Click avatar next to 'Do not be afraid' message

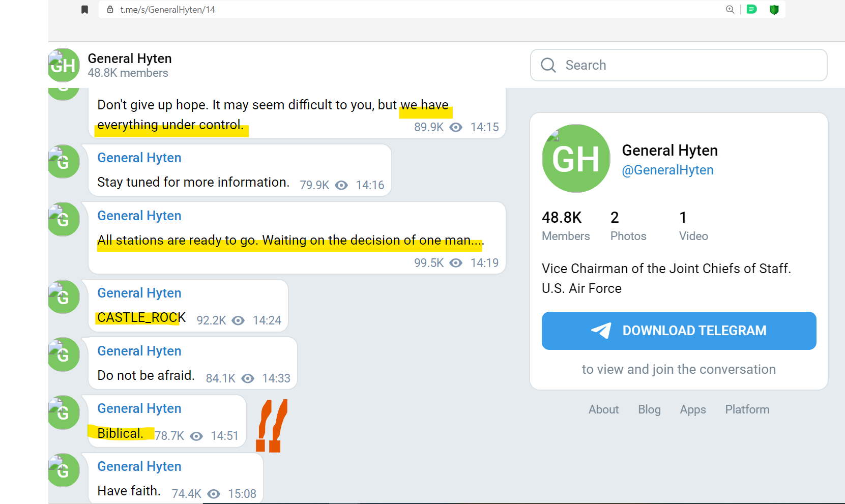pos(64,354)
